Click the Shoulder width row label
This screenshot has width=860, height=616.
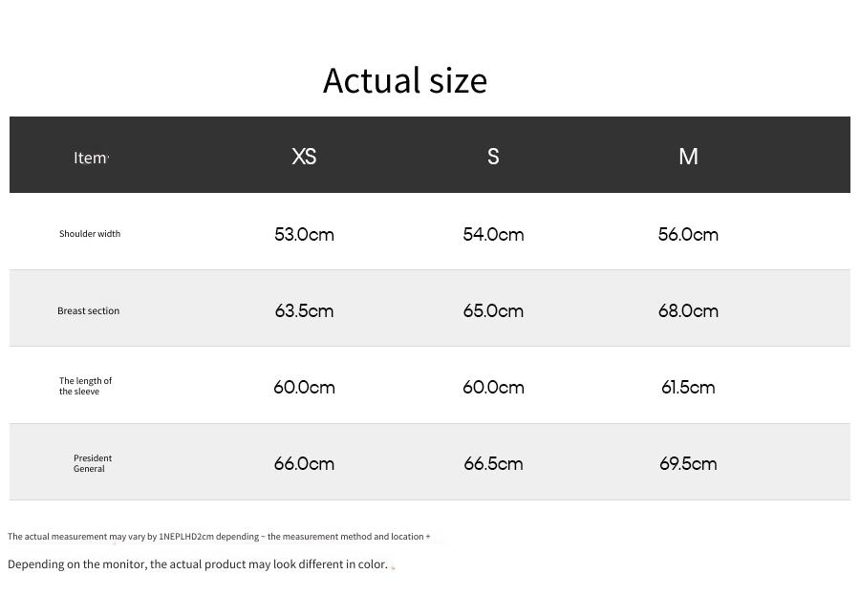point(90,233)
